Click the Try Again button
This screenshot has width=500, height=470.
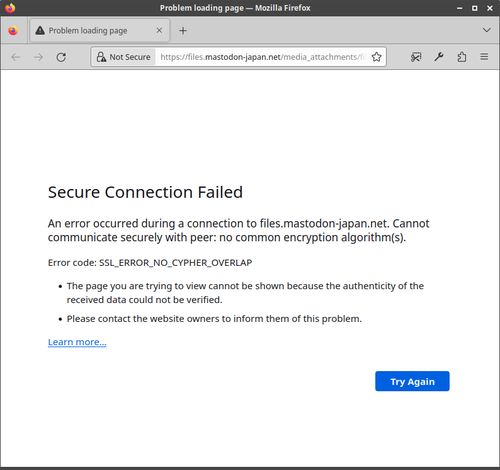412,381
